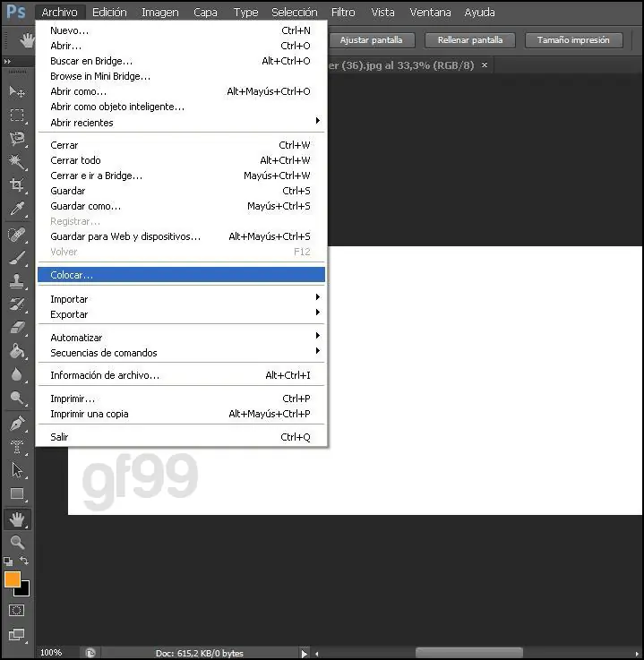
Task: Click the Rellenar pantalla button
Action: [470, 40]
